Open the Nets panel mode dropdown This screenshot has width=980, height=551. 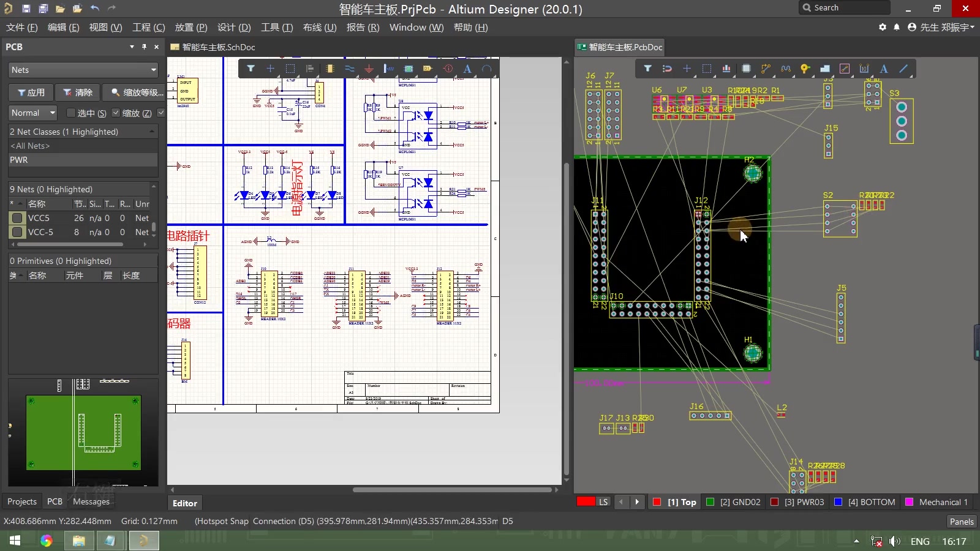[x=83, y=70]
